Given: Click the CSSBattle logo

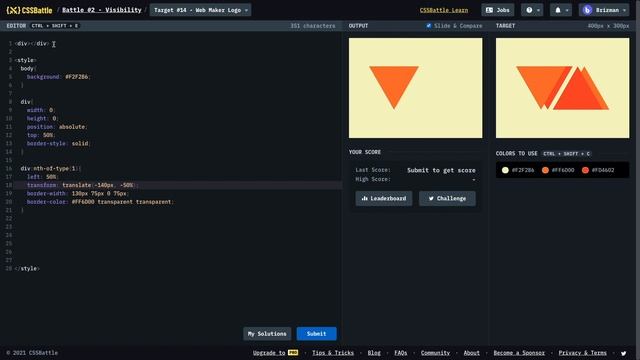Looking at the screenshot, I should 29,10.
